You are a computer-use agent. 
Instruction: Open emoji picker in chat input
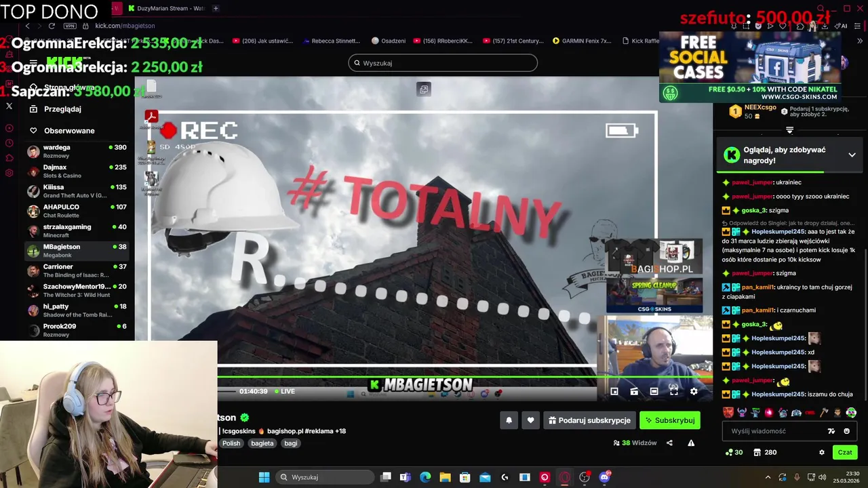[846, 431]
